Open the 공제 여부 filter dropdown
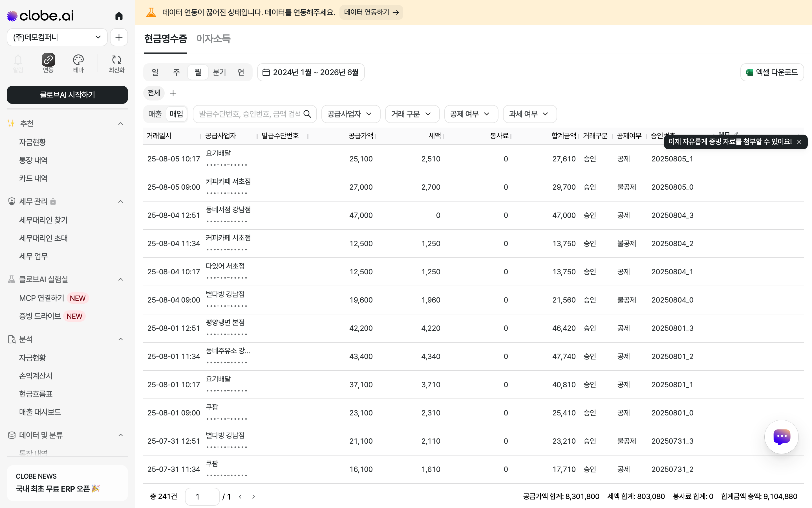 click(x=471, y=114)
